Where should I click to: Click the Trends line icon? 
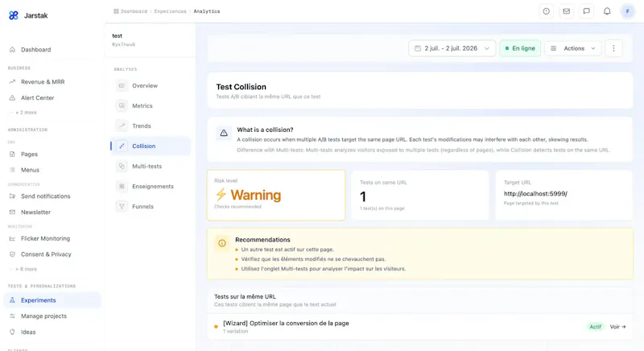coord(122,126)
